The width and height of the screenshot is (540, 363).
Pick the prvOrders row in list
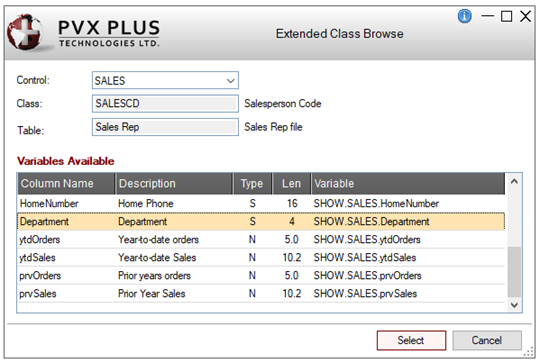pos(261,276)
